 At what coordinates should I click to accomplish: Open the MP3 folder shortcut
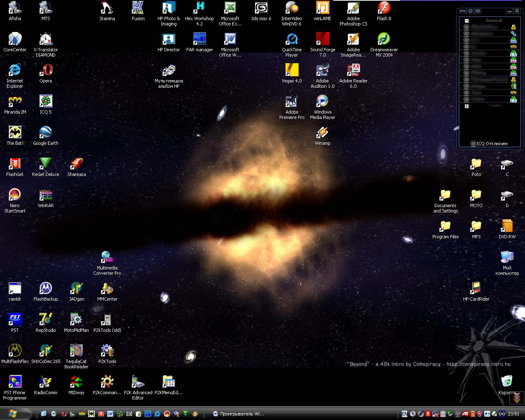[476, 229]
